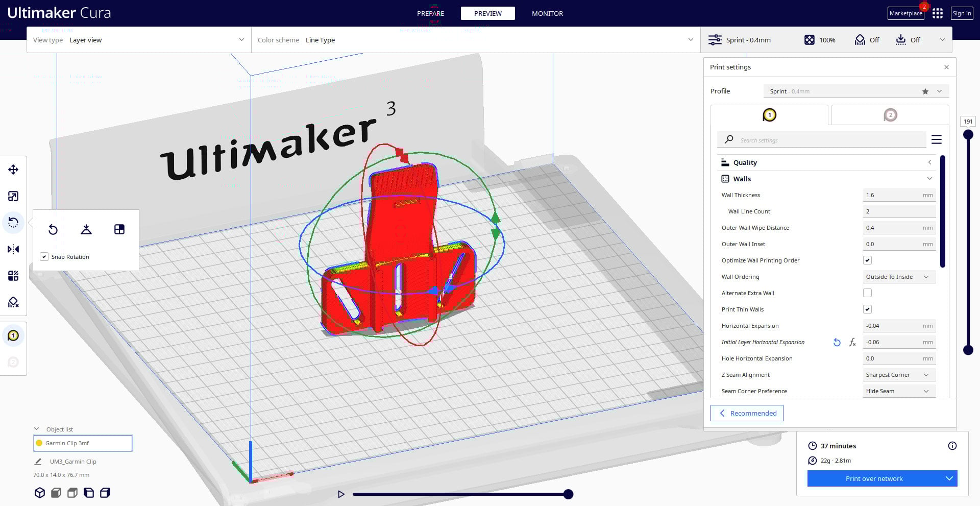Click the Recommended settings button

pos(747,413)
